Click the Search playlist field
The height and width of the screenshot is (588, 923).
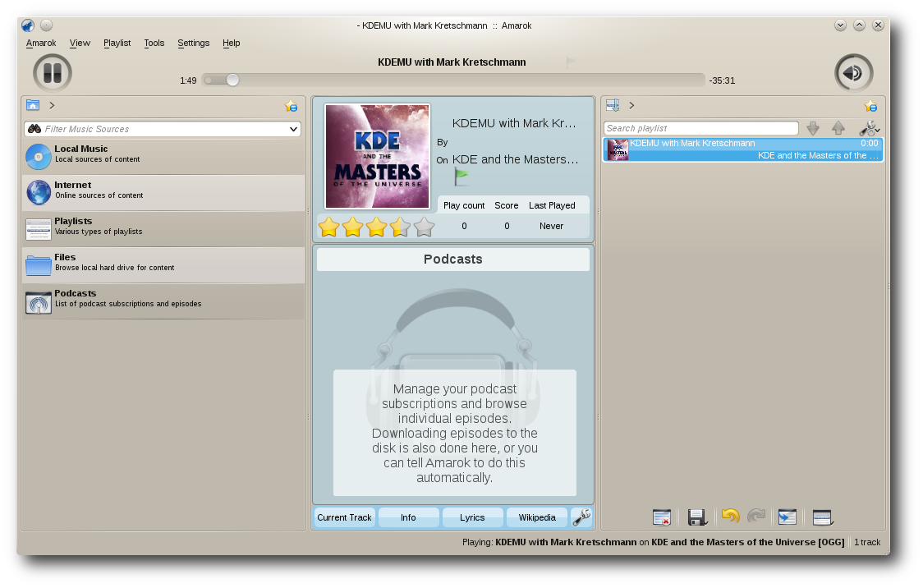[x=700, y=128]
